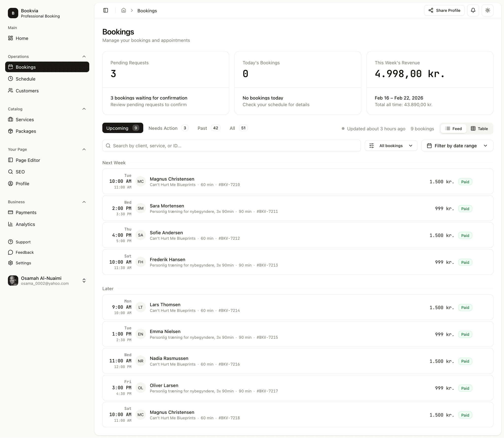Image resolution: width=504 pixels, height=438 pixels.
Task: Open the Services catalog icon
Action: (10, 119)
